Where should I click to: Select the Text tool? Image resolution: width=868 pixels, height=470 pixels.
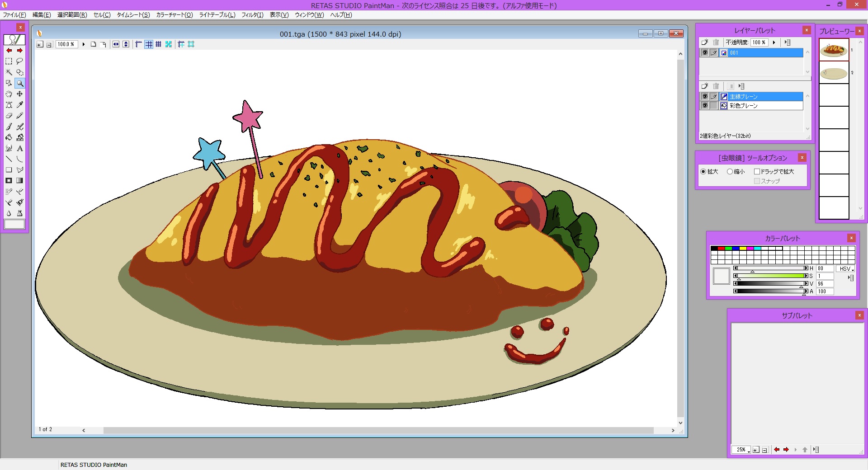[19, 148]
